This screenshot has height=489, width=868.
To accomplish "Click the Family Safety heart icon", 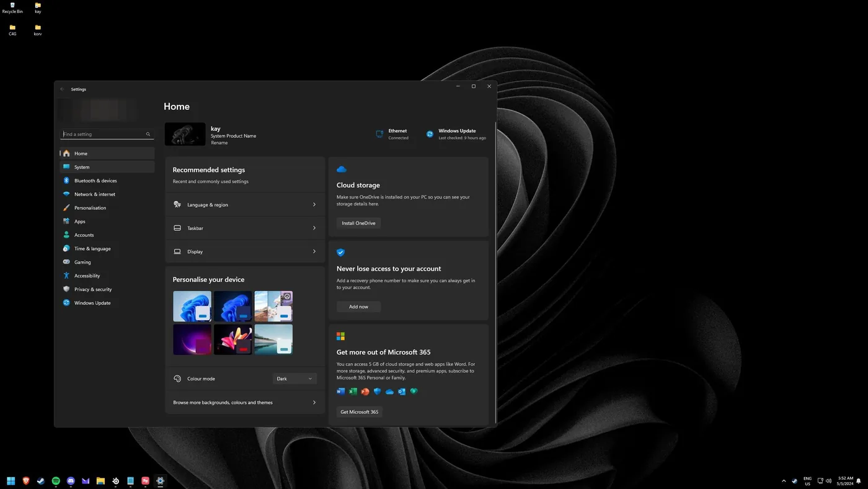I will pyautogui.click(x=414, y=392).
